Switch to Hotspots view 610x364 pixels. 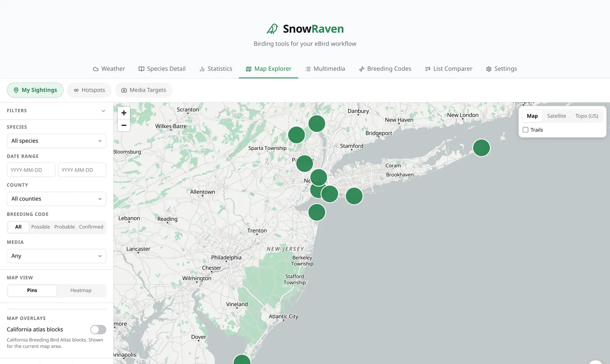tap(89, 90)
